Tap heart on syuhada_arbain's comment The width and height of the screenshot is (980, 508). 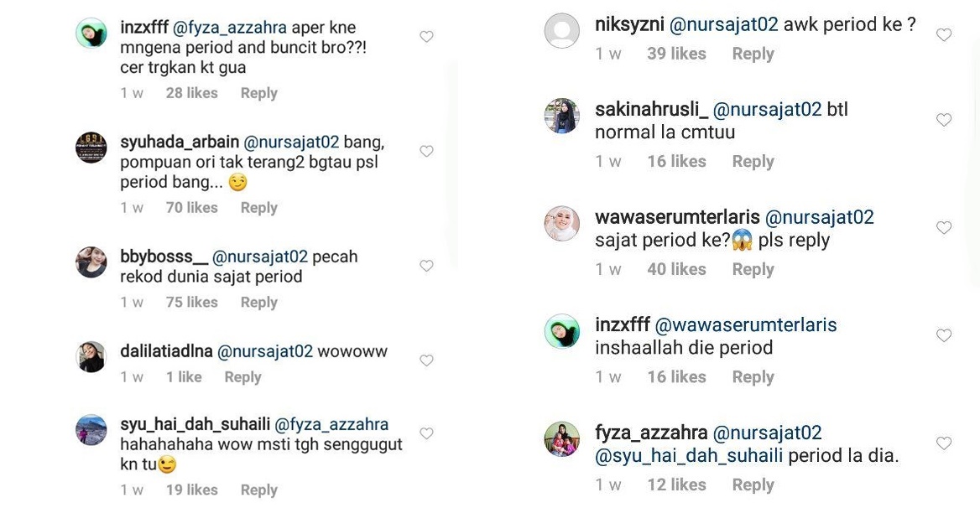coord(426,151)
